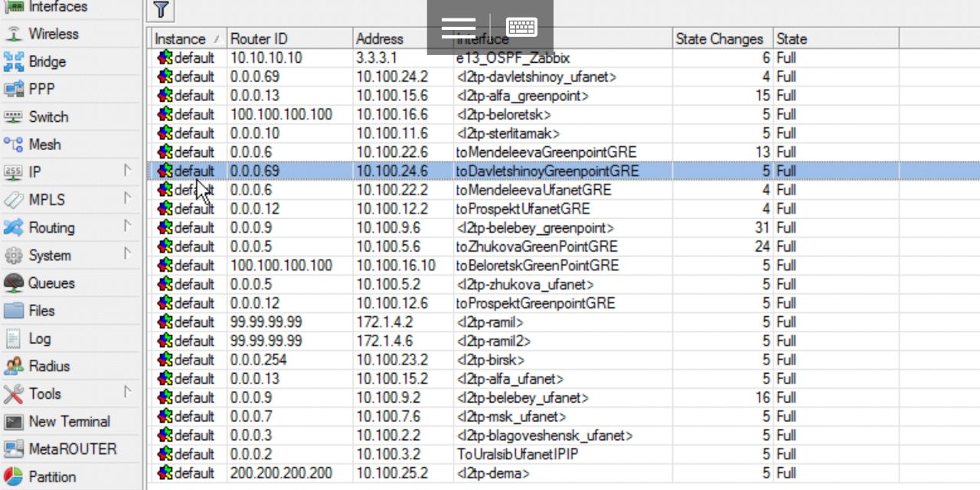The width and height of the screenshot is (980, 490).
Task: Expand the Routing submenu arrow
Action: click(x=128, y=227)
